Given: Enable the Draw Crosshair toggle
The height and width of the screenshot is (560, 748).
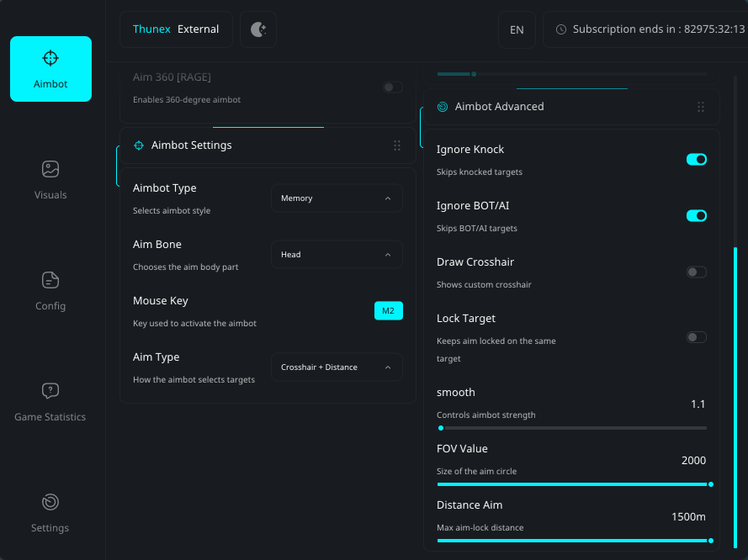Looking at the screenshot, I should [x=696, y=272].
